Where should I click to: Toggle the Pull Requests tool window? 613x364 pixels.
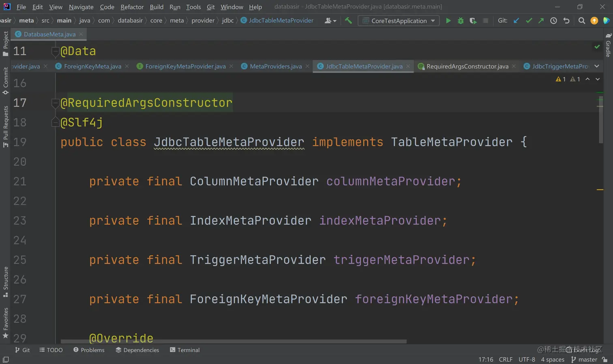coord(5,126)
